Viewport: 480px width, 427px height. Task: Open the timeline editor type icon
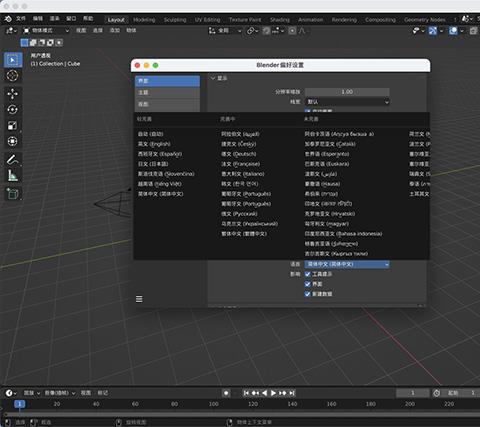tap(11, 393)
